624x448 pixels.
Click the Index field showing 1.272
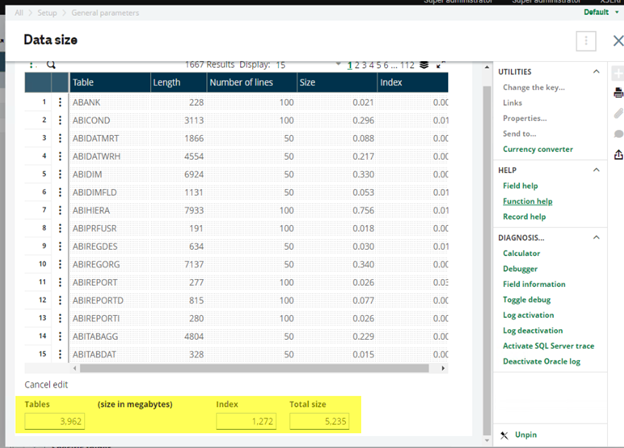(x=246, y=421)
